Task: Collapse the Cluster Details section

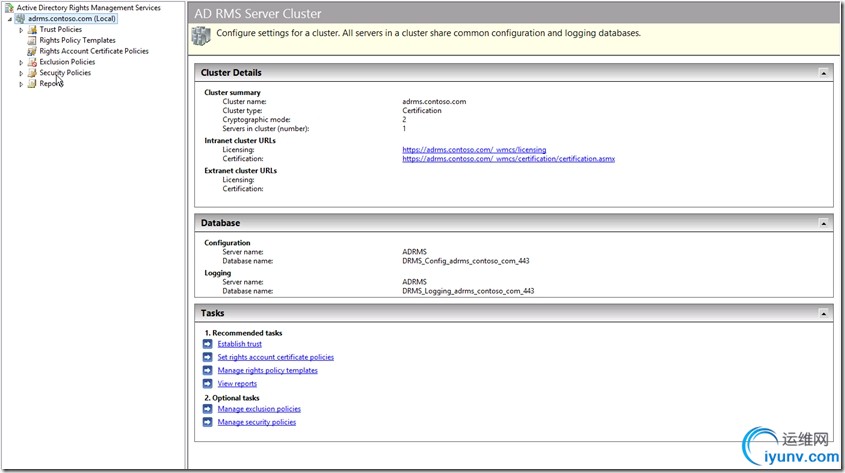Action: pos(823,73)
